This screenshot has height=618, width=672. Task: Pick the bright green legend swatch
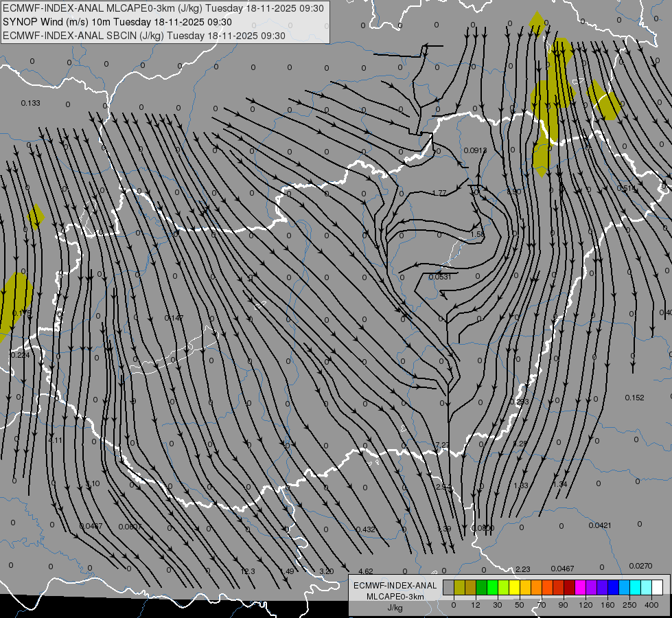pyautogui.click(x=492, y=587)
